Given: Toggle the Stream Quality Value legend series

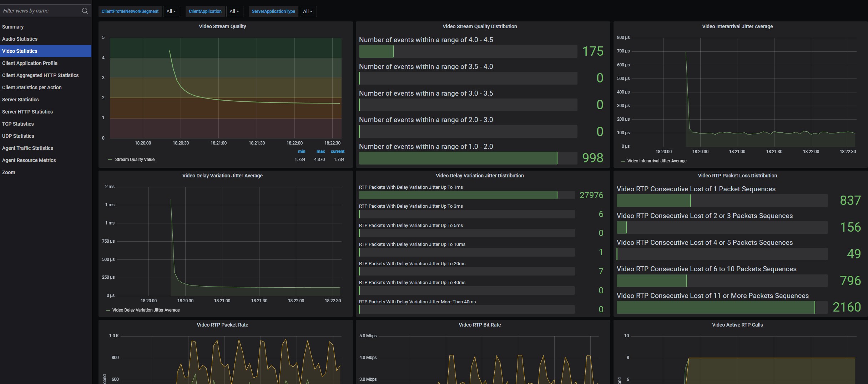Looking at the screenshot, I should (x=135, y=160).
